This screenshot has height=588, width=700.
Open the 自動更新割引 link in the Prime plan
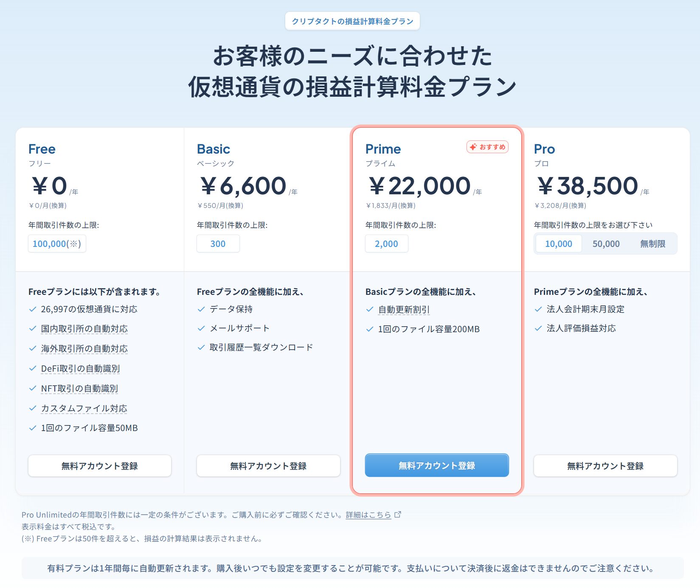(403, 310)
